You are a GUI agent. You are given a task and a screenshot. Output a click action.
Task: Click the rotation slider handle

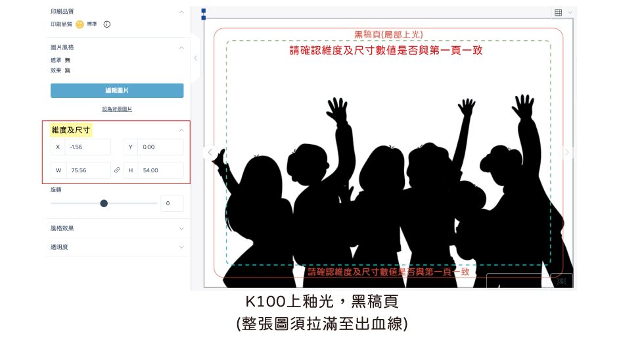pos(104,203)
